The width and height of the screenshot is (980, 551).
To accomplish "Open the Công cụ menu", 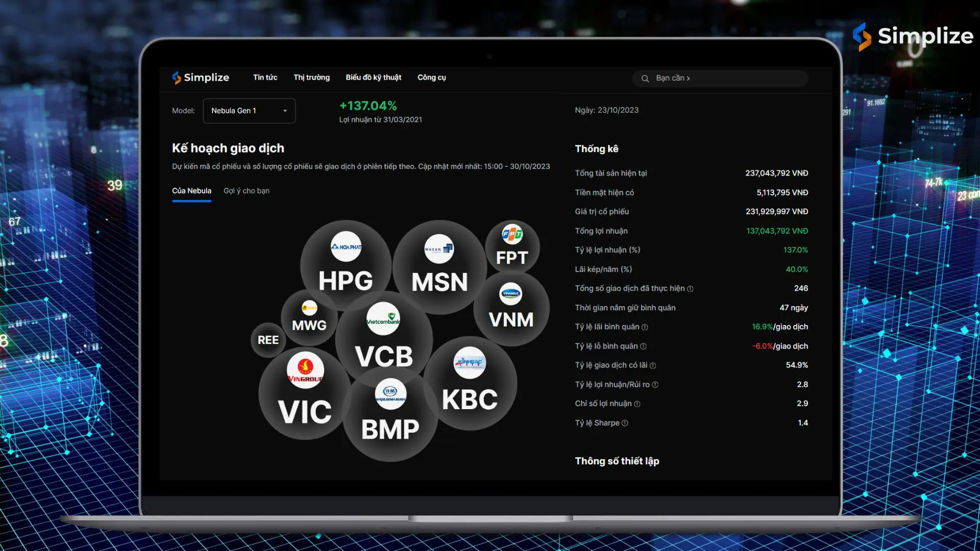I will coord(432,78).
